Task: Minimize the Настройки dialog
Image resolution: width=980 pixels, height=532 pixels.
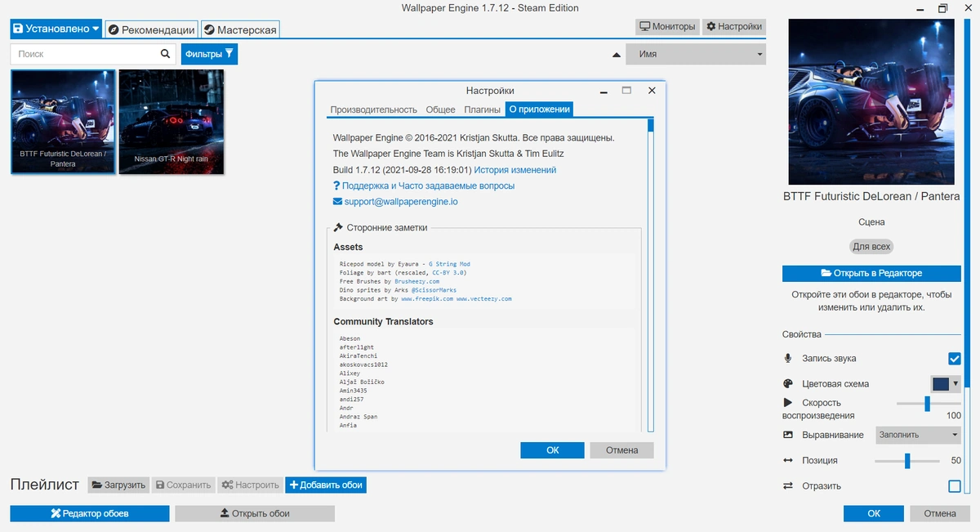Action: point(604,91)
